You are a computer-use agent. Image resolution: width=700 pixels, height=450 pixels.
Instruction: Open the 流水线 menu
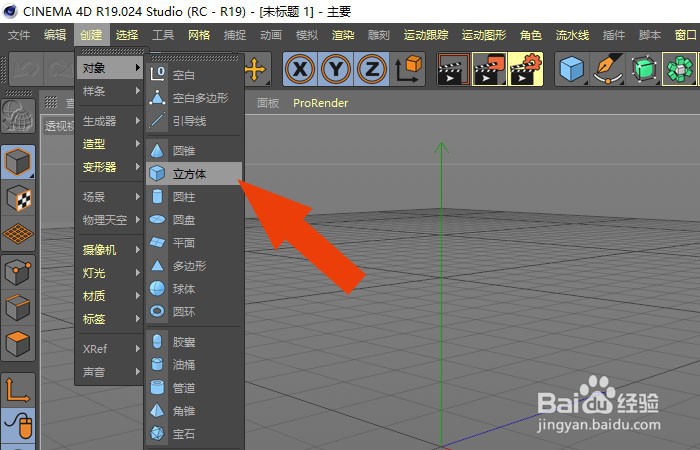coord(572,35)
